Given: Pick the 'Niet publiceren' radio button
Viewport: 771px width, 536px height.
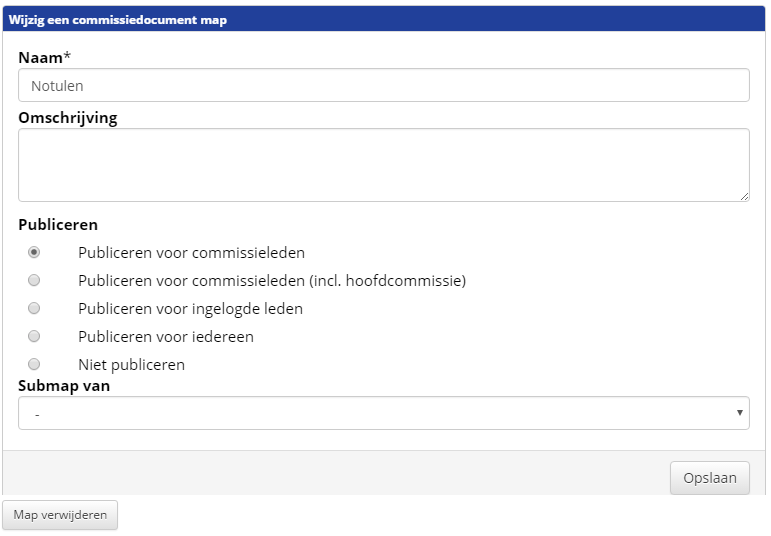Looking at the screenshot, I should click(x=34, y=364).
